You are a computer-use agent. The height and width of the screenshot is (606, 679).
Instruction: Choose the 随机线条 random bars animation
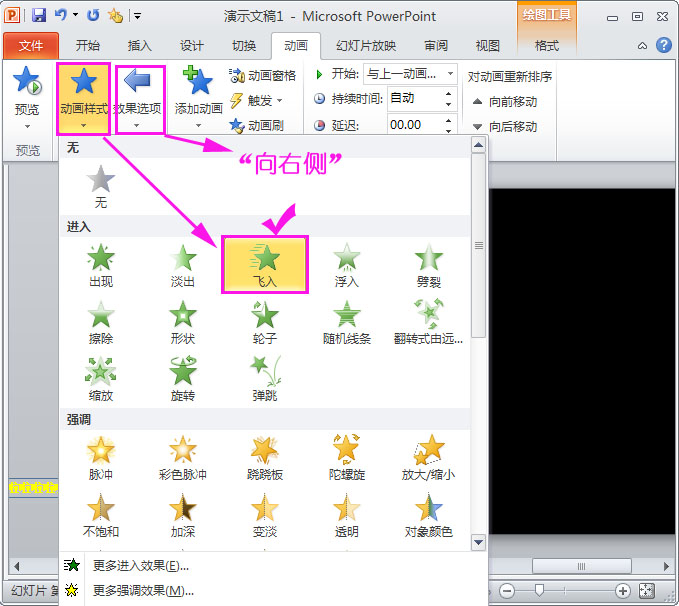click(x=346, y=322)
